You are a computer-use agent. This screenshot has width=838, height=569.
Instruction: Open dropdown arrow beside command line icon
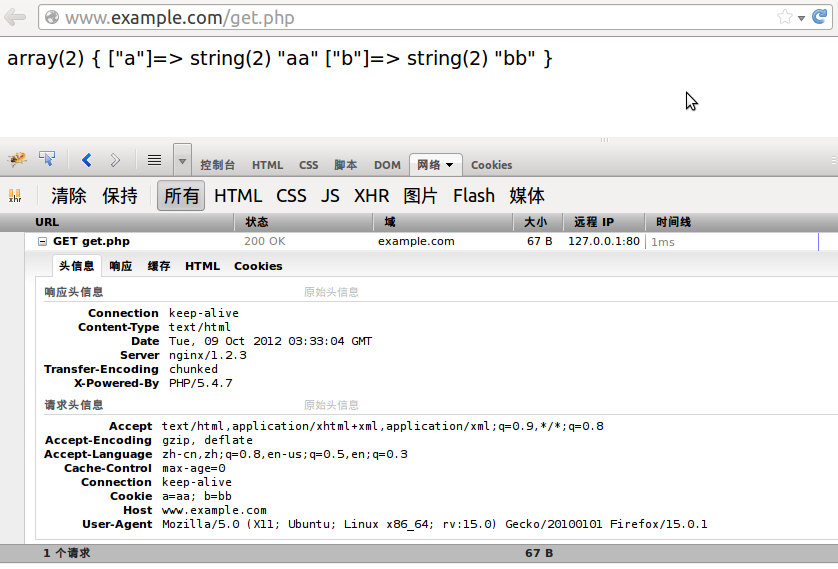(182, 160)
